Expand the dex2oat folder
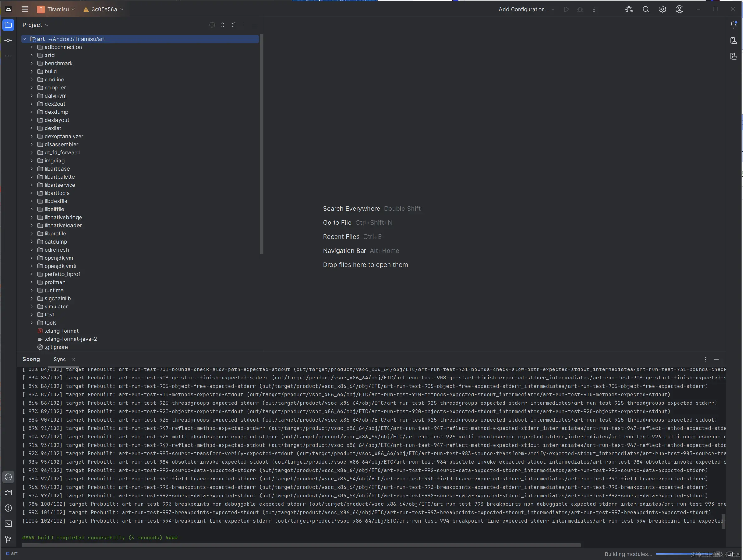743x560 pixels. point(31,104)
